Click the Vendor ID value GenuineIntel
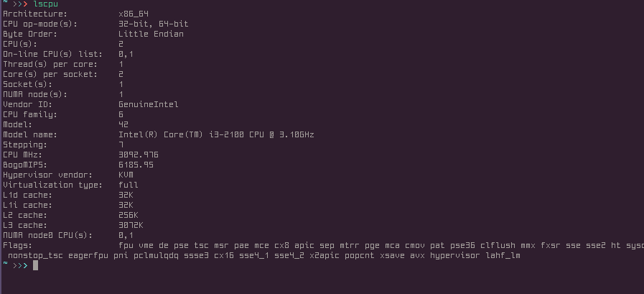The image size is (644, 294). point(149,104)
